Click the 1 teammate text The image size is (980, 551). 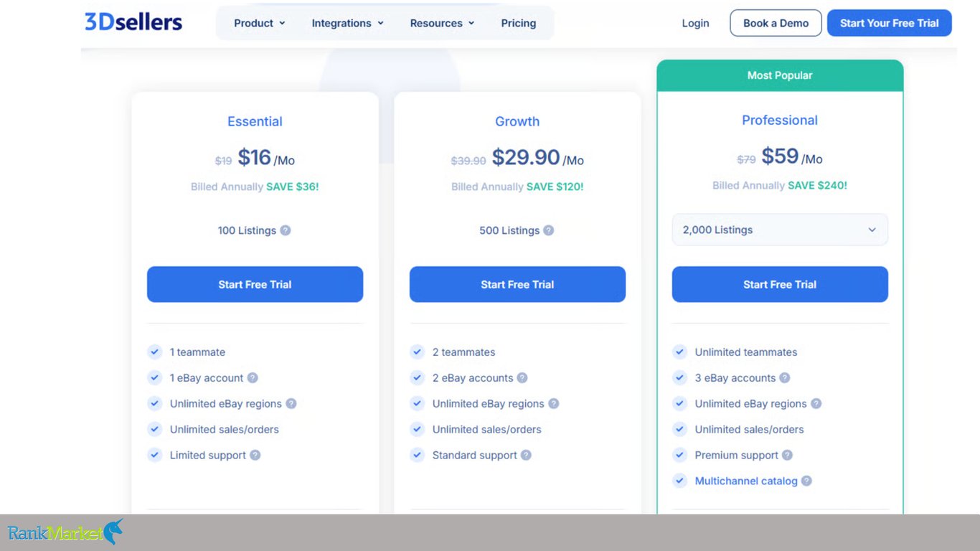[197, 352]
